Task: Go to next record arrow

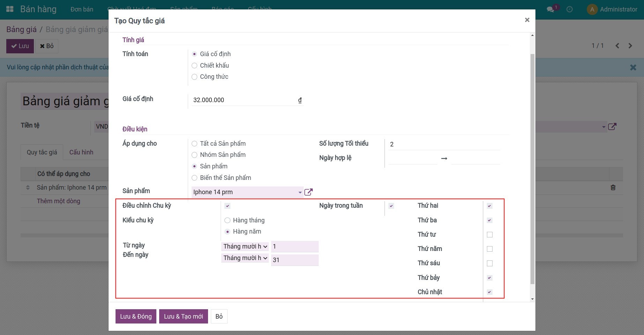Action: pos(630,46)
